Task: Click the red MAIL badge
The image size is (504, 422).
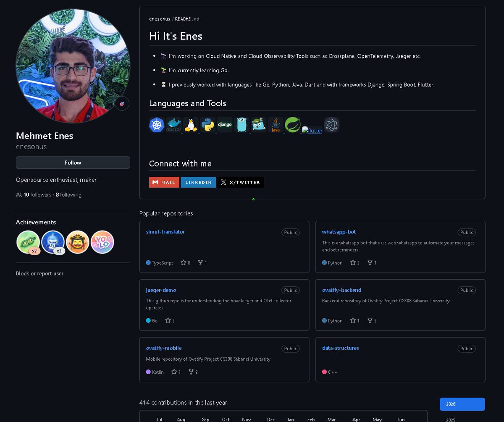Action: pyautogui.click(x=164, y=182)
